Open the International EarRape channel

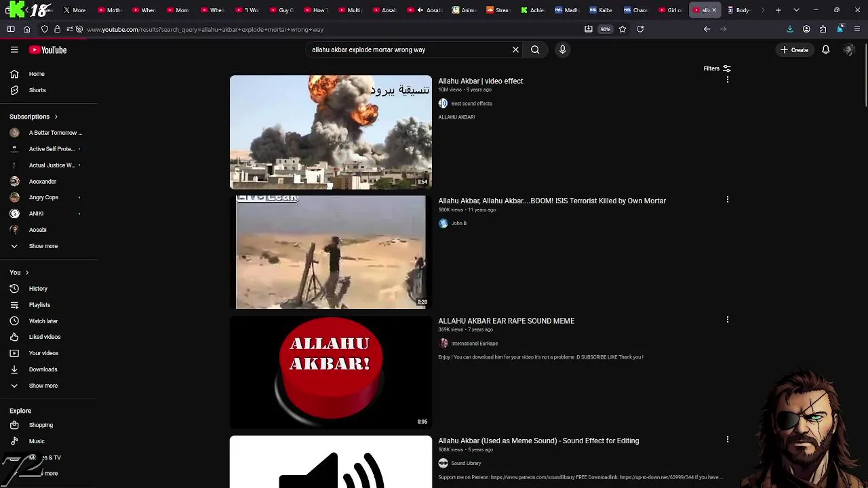click(x=474, y=344)
